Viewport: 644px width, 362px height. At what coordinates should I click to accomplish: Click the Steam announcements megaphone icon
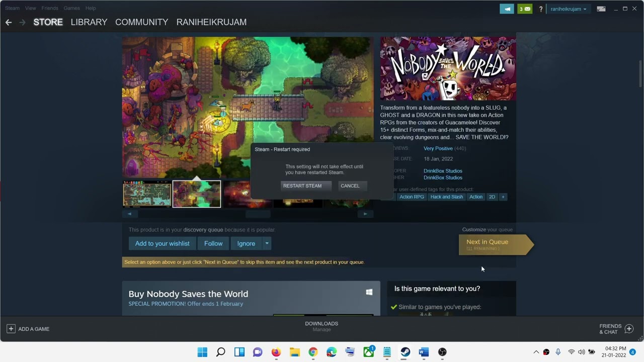coord(507,9)
